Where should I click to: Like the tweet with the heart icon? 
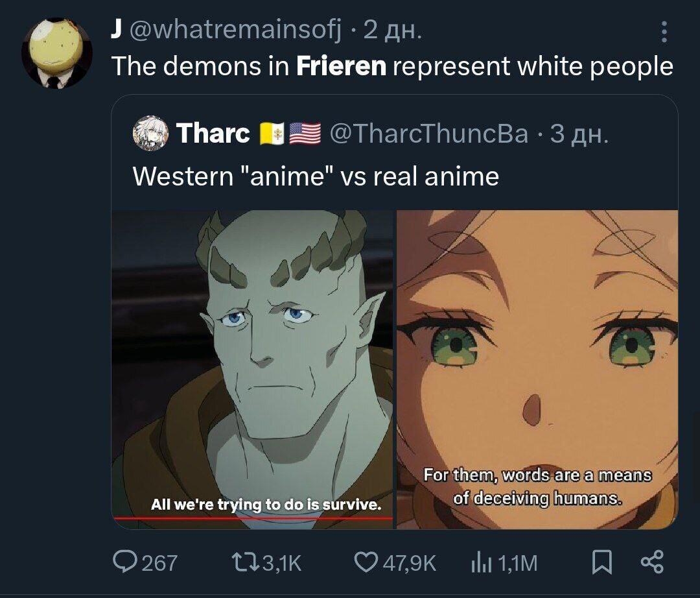coord(366,562)
